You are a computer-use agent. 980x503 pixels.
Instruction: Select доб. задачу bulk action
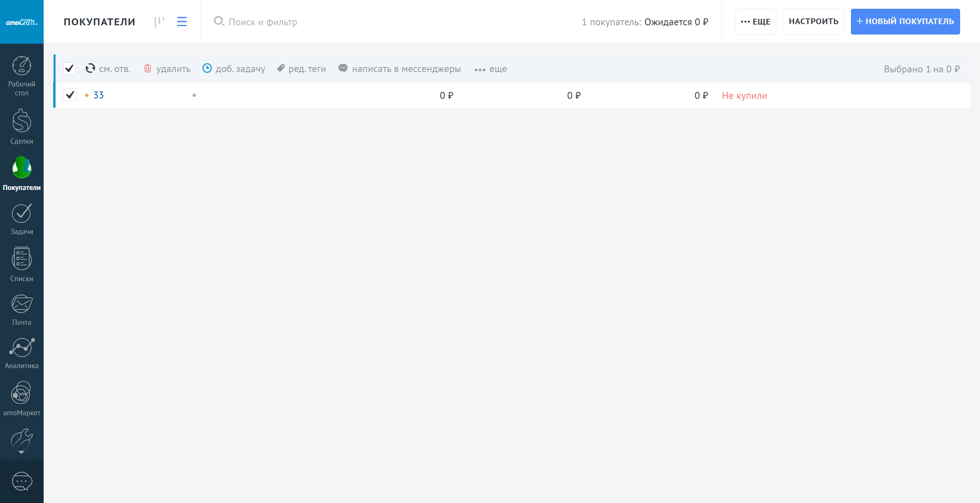click(234, 69)
